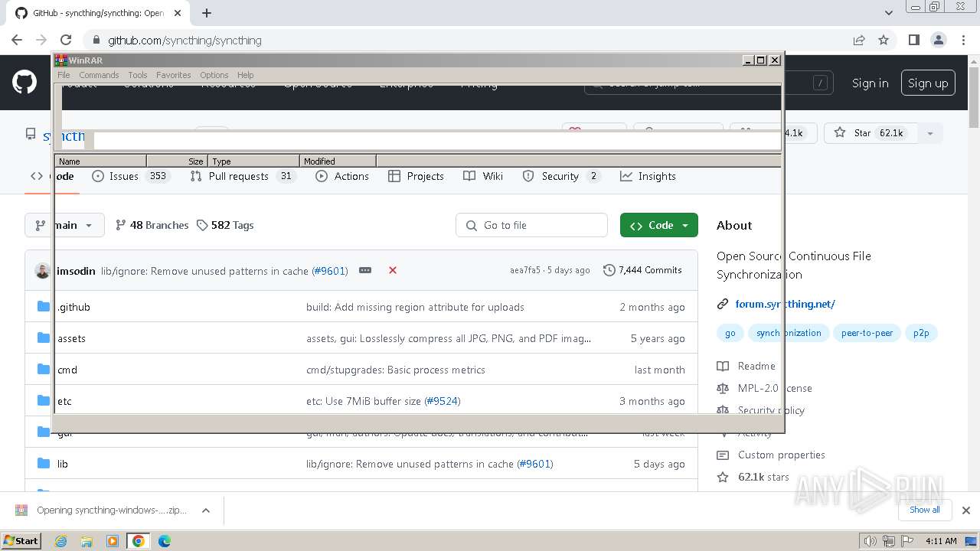Open the lib folder

pos(63,464)
